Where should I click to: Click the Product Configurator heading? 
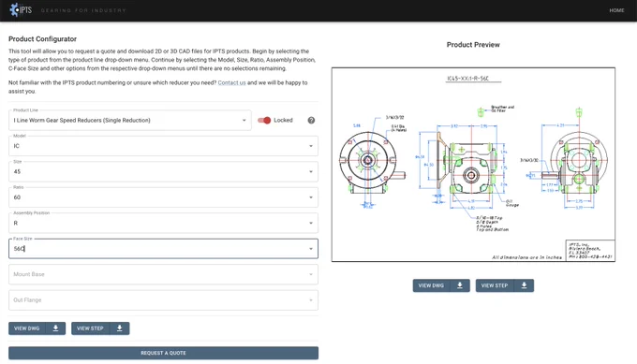tap(43, 39)
